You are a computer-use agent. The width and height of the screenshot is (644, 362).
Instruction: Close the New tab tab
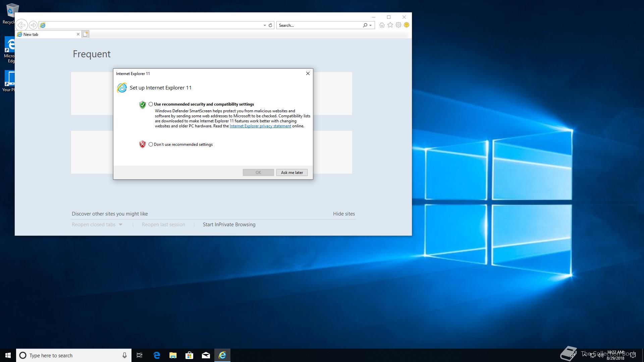pyautogui.click(x=78, y=34)
